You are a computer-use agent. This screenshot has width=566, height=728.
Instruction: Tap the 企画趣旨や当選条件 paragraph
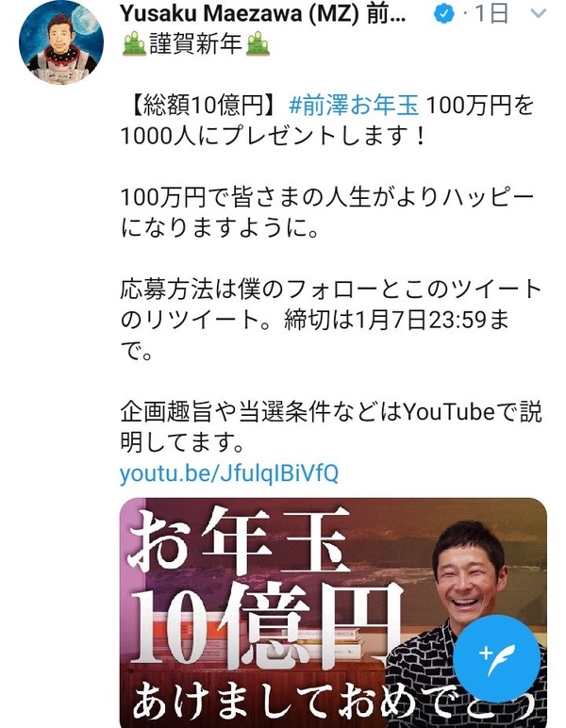tap(331, 426)
